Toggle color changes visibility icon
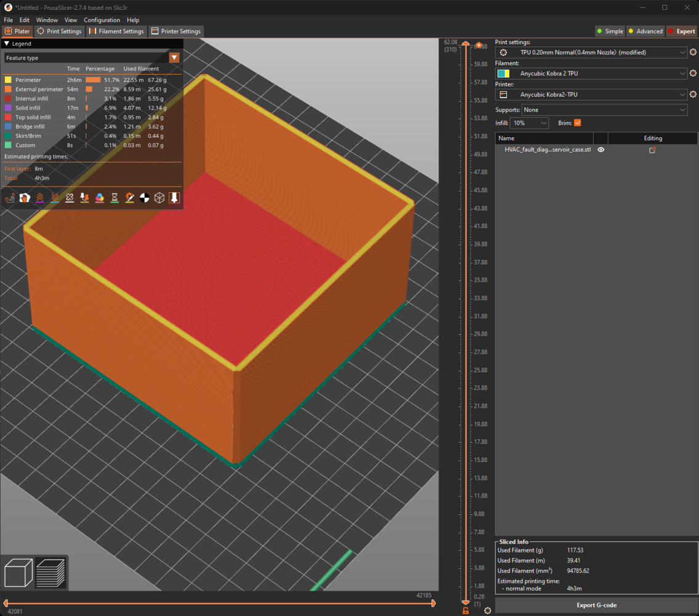Image resolution: width=699 pixels, height=616 pixels. [x=100, y=198]
